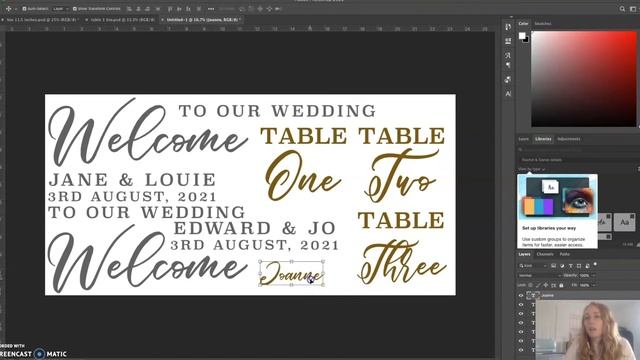Viewport: 640px width, 360px height.
Task: Click the smart object filter icon
Action: pyautogui.click(x=587, y=266)
